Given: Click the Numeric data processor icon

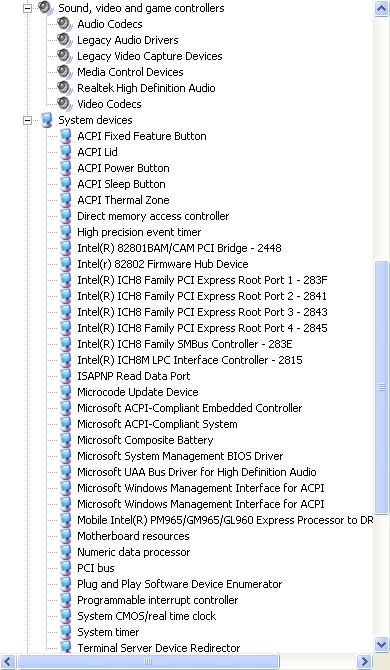Looking at the screenshot, I should 65,552.
